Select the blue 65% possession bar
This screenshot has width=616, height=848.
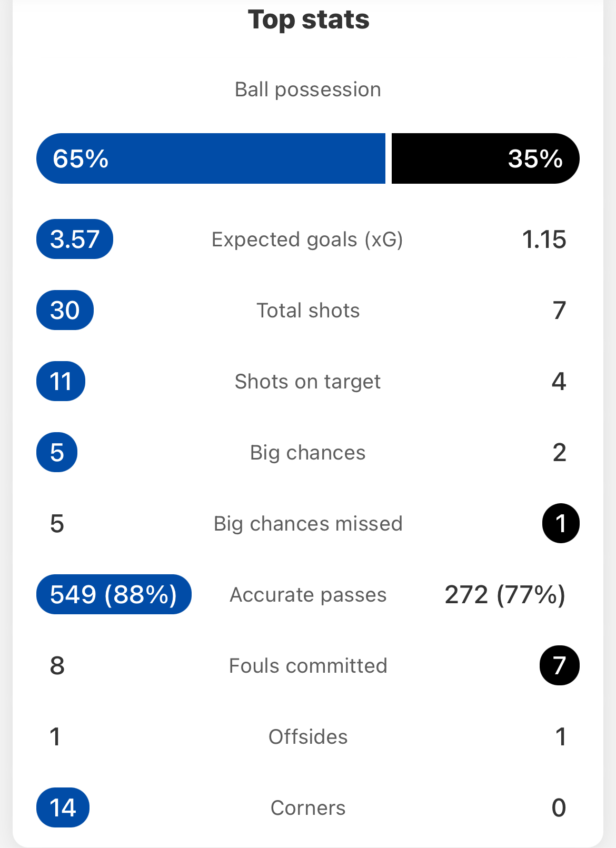tap(211, 158)
